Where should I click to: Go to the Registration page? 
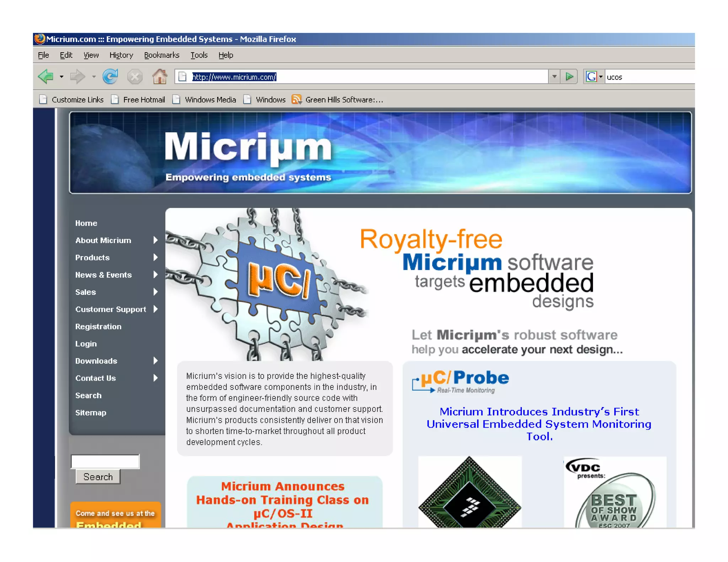(x=98, y=326)
